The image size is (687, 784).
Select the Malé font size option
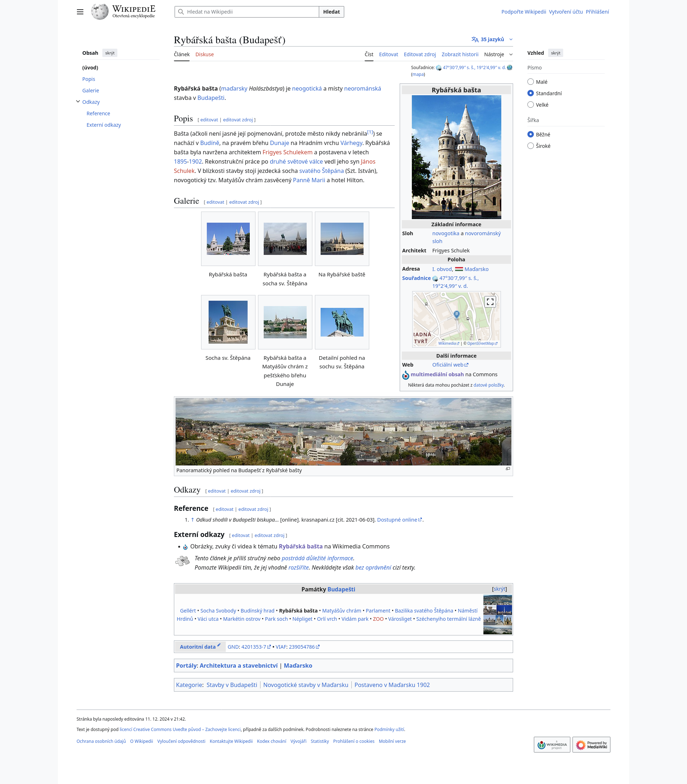(x=531, y=82)
